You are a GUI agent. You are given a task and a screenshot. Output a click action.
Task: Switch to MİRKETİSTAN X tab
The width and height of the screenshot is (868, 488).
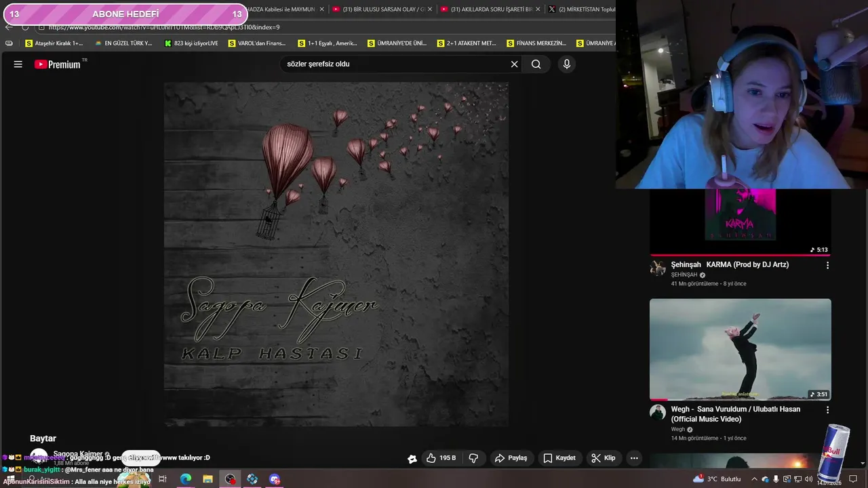[582, 9]
